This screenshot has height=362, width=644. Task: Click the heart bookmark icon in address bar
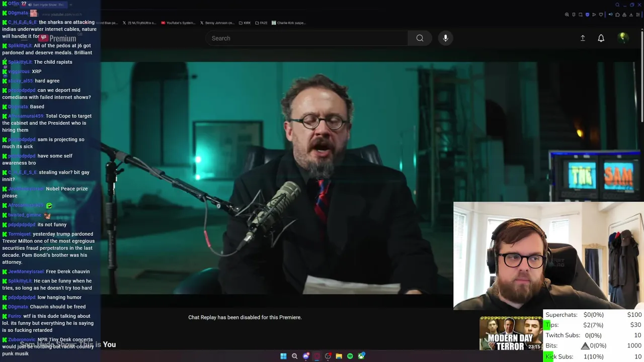click(601, 15)
